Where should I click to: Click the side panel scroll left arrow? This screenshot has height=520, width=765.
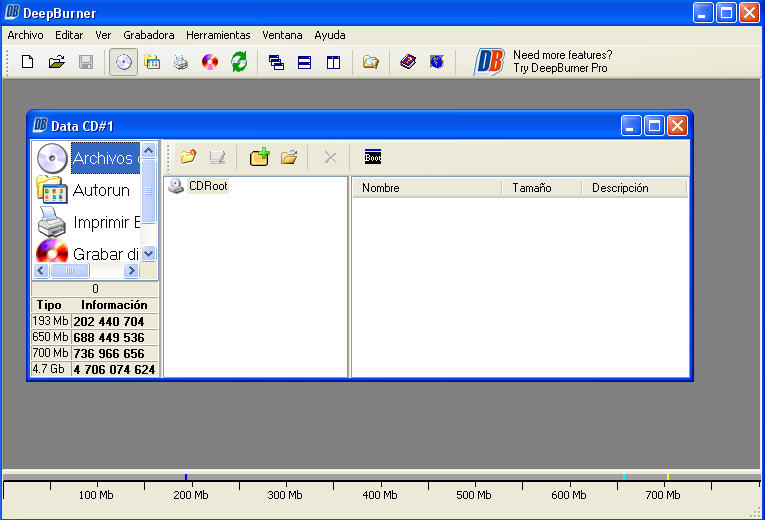tap(41, 270)
